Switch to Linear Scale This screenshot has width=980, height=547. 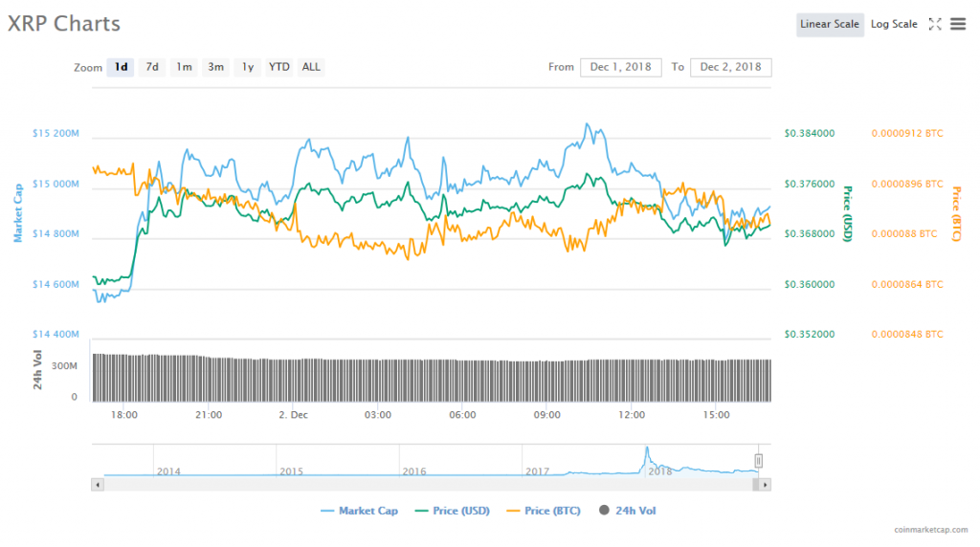click(x=829, y=24)
